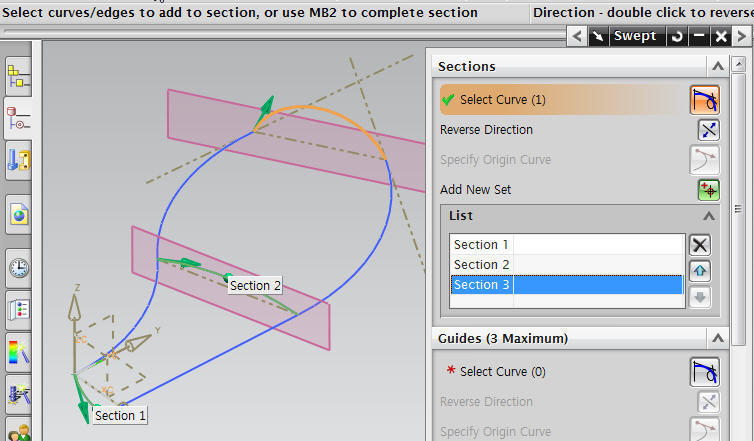Open the Assembly Navigator sidebar tab
Viewport: 754px width, 441px height.
(18, 73)
